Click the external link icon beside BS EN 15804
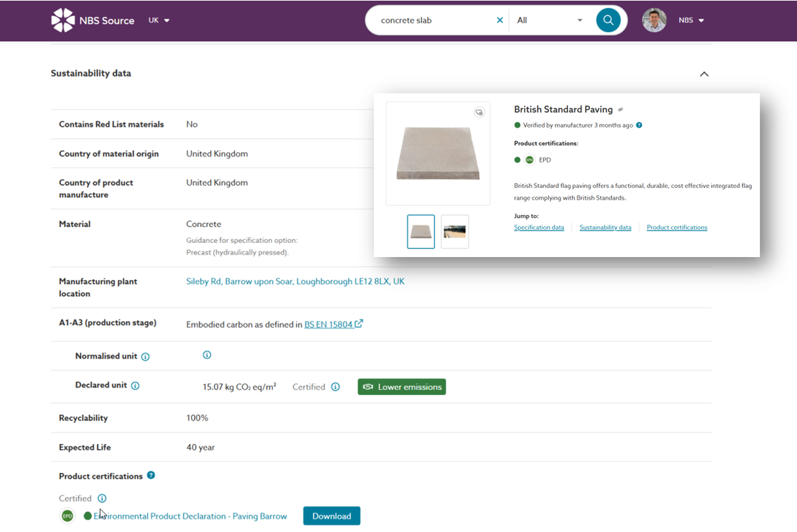The image size is (797, 532). (x=359, y=324)
